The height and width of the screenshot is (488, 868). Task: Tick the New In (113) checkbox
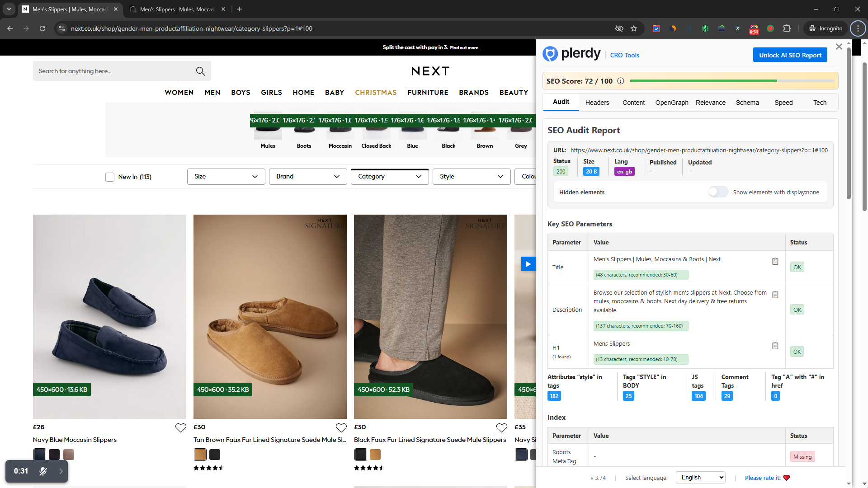coord(110,177)
